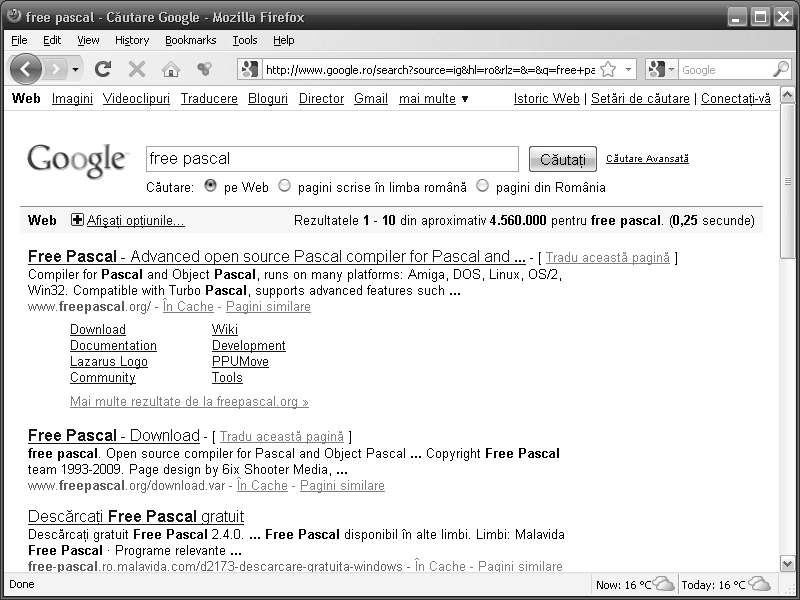Click the 'Today: 16 °C' weather cloud icon
Image resolution: width=800 pixels, height=600 pixels.
pos(758,583)
